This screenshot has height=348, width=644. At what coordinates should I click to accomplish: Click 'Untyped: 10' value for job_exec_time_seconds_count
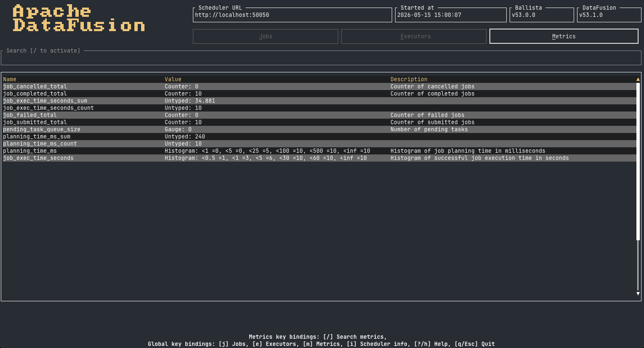click(x=183, y=108)
